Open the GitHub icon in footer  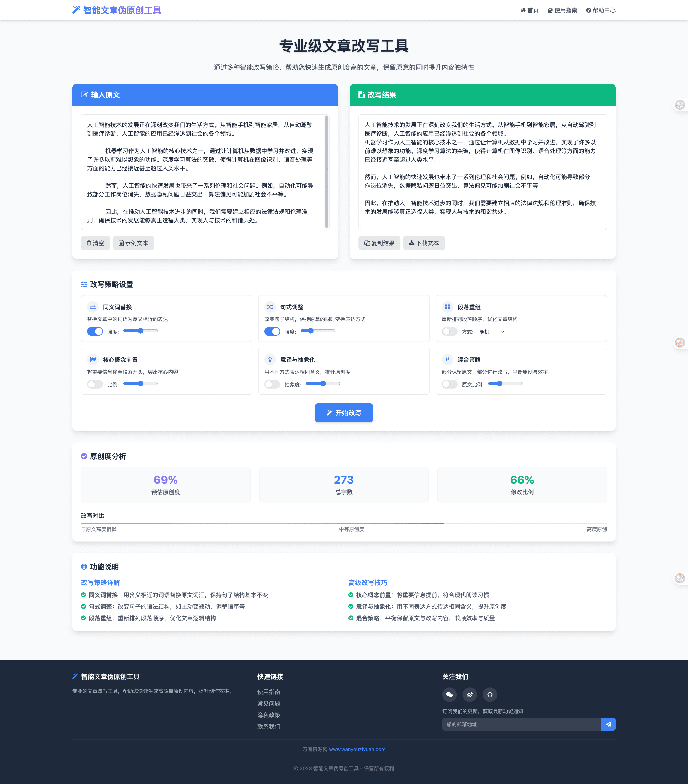(x=490, y=695)
